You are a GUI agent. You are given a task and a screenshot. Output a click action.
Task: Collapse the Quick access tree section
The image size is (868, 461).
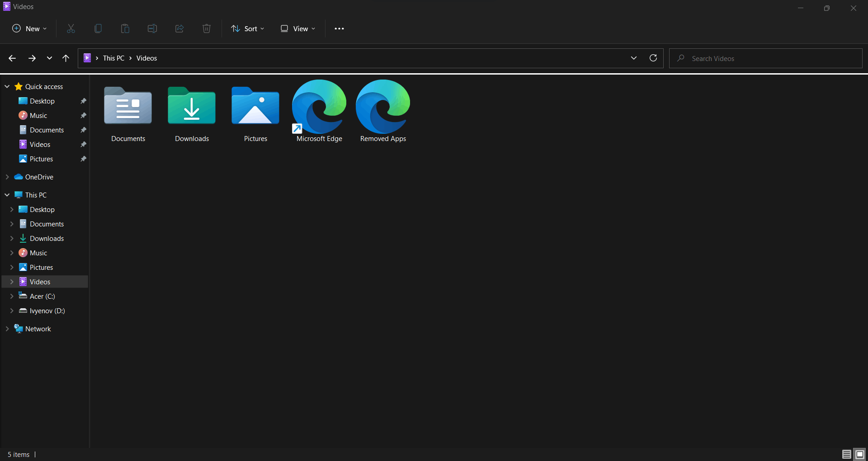pyautogui.click(x=7, y=86)
